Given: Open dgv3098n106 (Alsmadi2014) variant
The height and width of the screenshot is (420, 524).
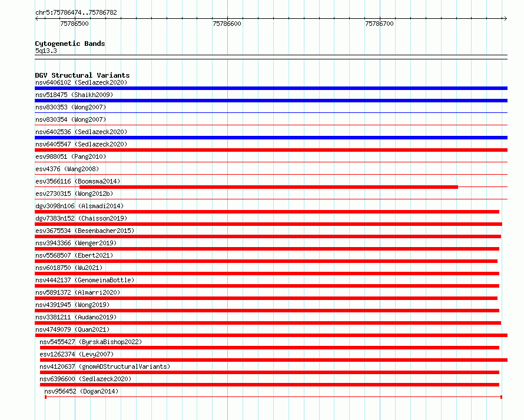Looking at the screenshot, I should (79, 206).
